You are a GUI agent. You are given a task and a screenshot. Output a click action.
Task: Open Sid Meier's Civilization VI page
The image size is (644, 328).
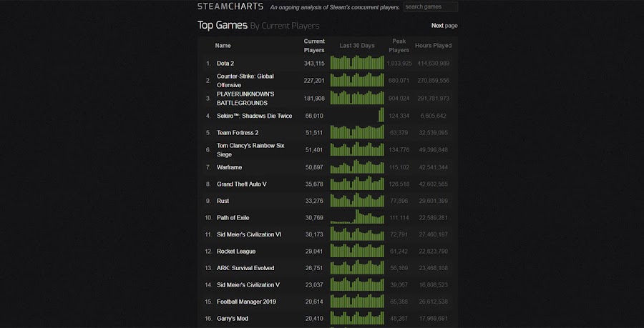point(249,234)
